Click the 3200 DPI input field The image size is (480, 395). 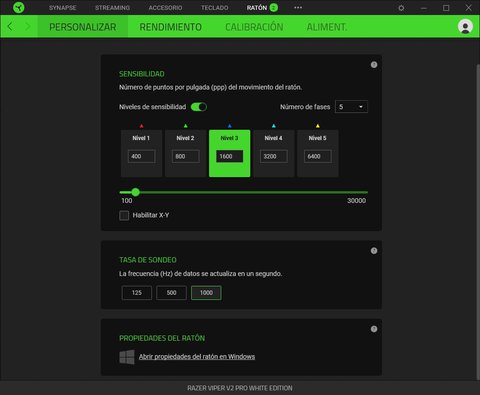(x=273, y=156)
